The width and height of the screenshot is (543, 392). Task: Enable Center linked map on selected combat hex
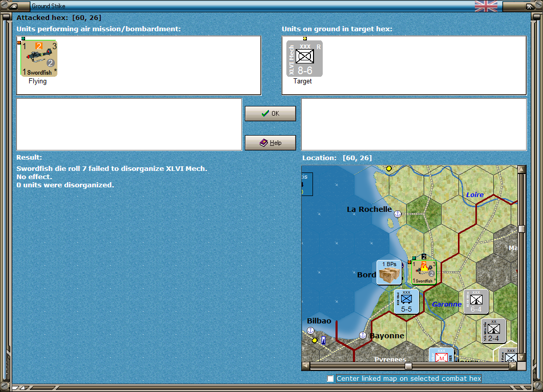click(x=330, y=379)
